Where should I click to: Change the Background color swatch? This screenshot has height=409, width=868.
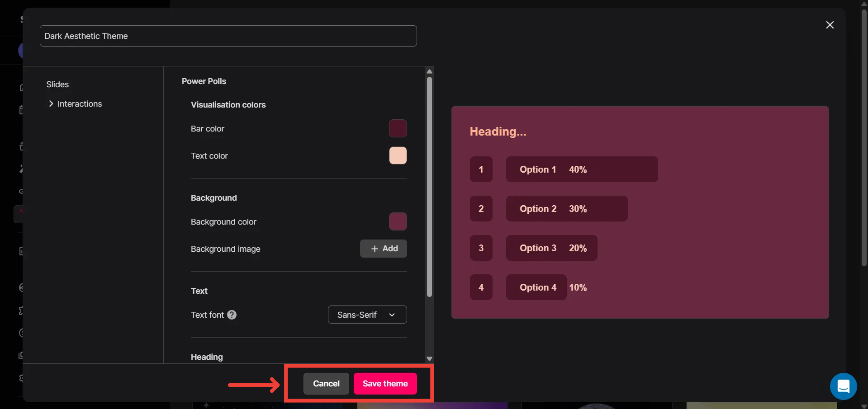pos(398,221)
